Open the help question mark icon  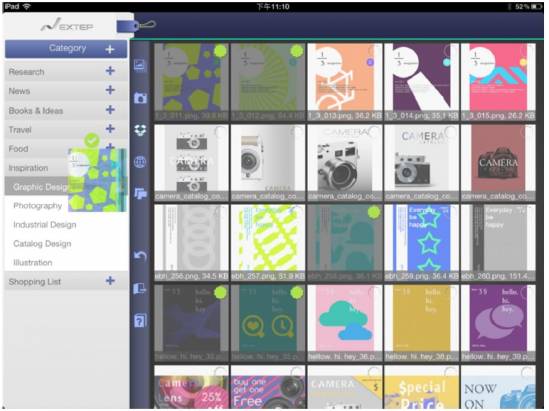click(140, 320)
